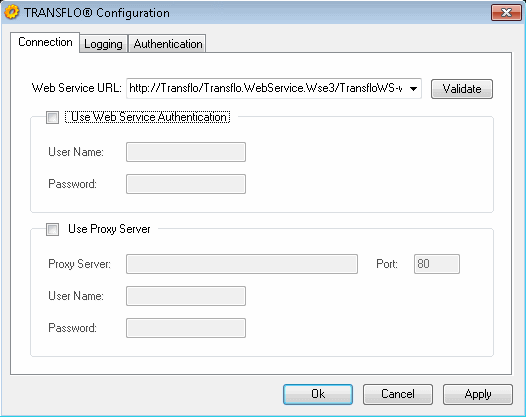Apply the configuration settings
Viewport: 526px width, 417px height.
click(x=478, y=394)
